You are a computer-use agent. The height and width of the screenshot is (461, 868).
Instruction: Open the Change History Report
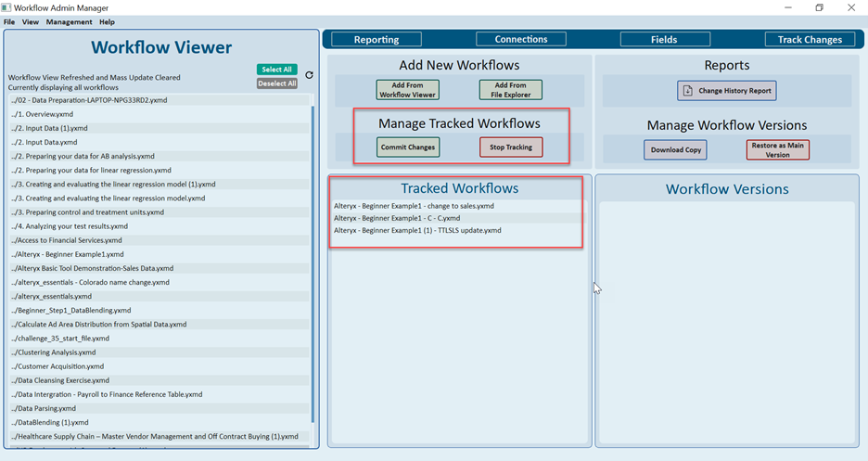pos(726,90)
